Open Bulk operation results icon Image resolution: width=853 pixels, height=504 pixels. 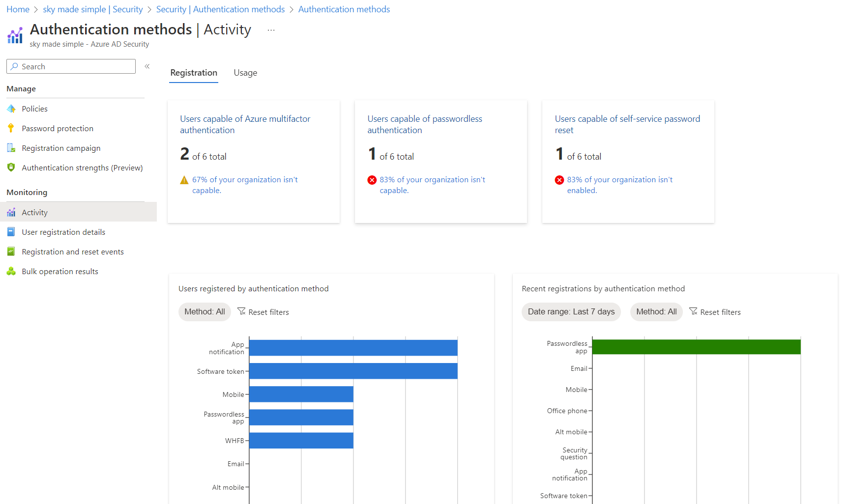click(11, 271)
